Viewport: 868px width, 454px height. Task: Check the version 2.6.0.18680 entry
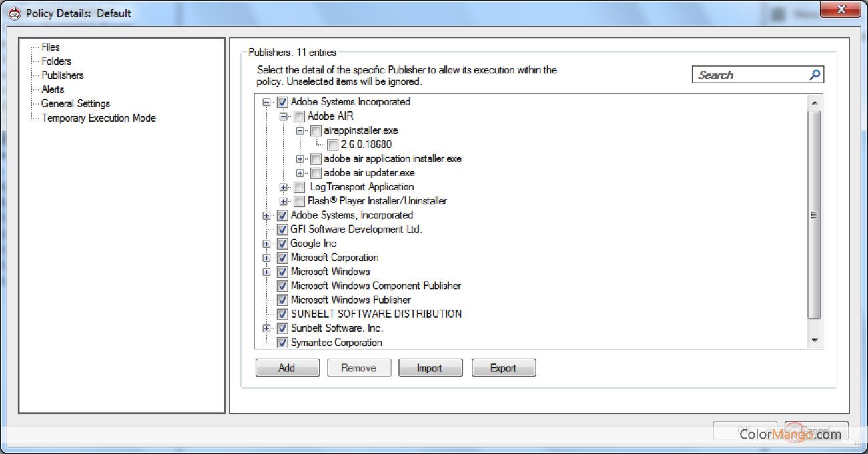tap(332, 144)
